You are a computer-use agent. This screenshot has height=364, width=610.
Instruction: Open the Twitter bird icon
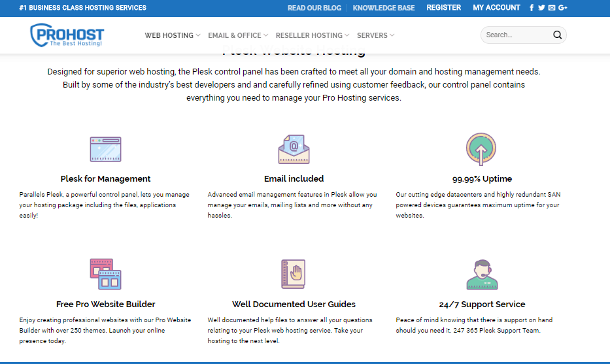(541, 8)
